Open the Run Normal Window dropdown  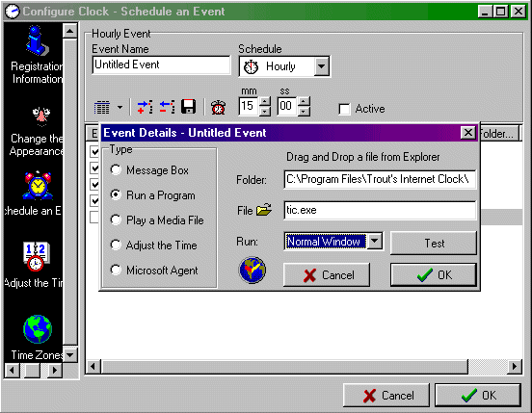pyautogui.click(x=375, y=242)
